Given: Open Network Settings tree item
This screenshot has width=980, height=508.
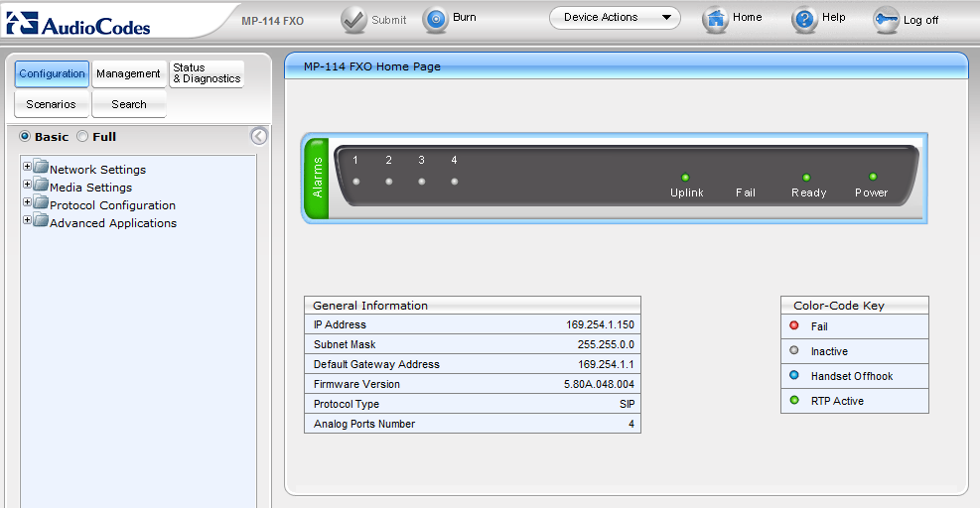Looking at the screenshot, I should 97,170.
